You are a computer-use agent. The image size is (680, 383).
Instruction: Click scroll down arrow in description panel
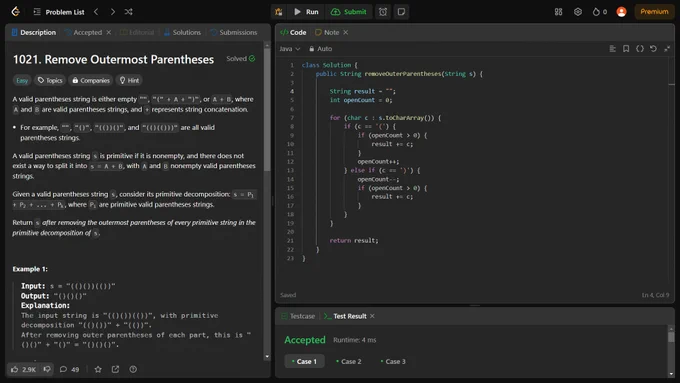[x=267, y=357]
